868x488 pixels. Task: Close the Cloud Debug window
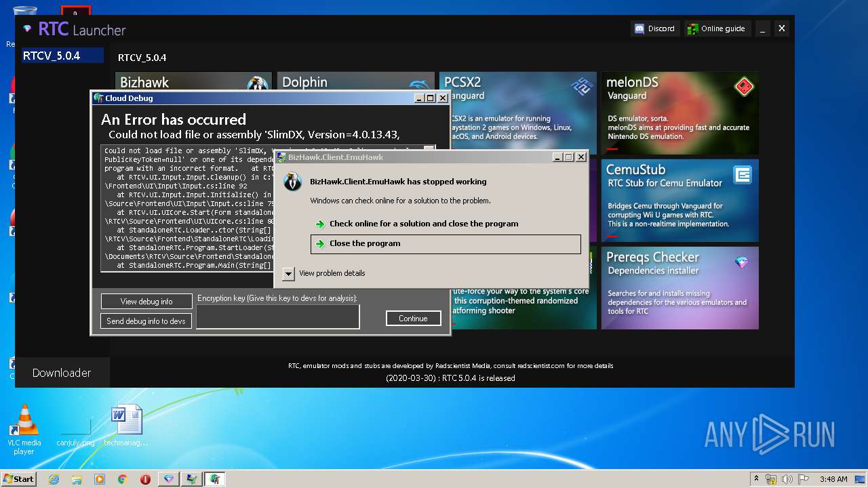pyautogui.click(x=442, y=98)
